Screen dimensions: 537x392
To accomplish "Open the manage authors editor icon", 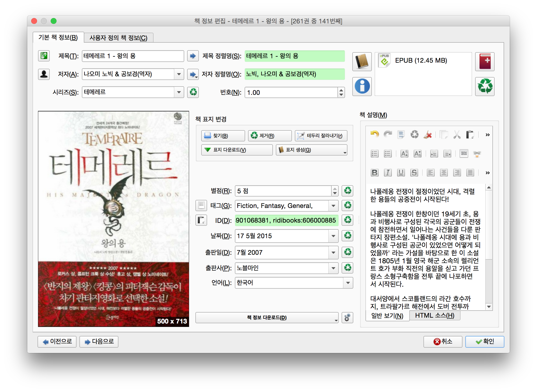I will (x=44, y=74).
